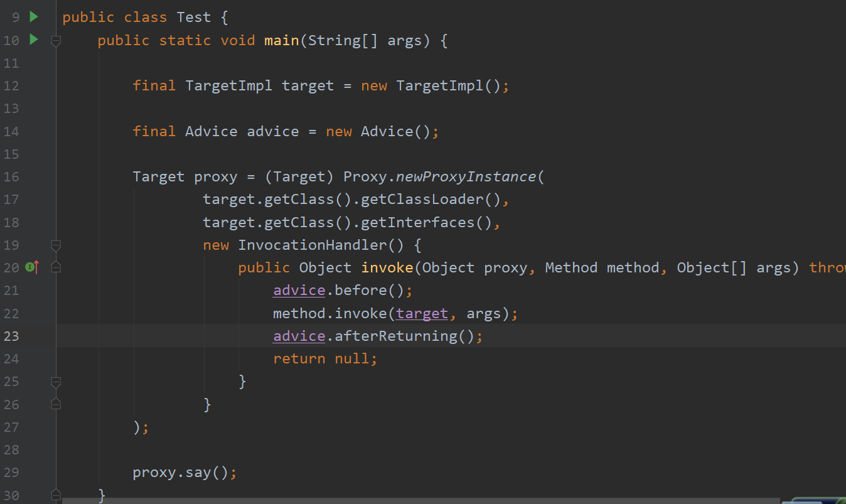The width and height of the screenshot is (846, 504).
Task: Click line number 23 in the gutter
Action: (x=11, y=336)
